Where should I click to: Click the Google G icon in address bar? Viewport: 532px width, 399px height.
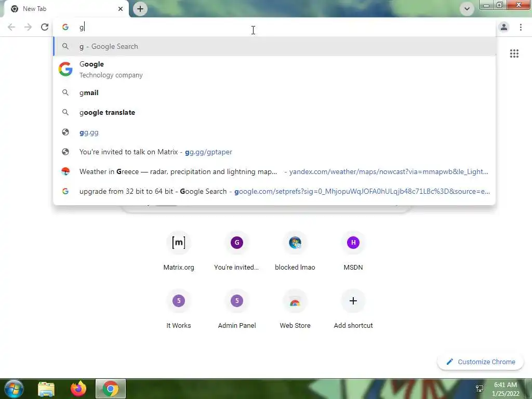click(65, 27)
